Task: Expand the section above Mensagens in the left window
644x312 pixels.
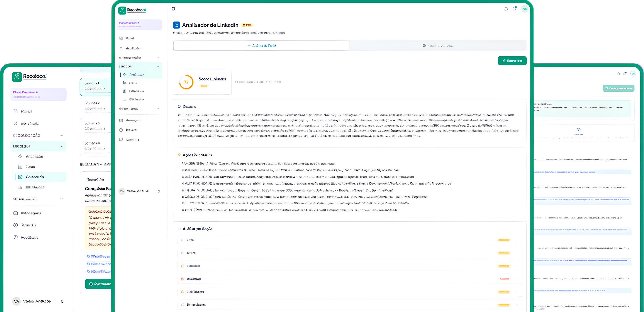Action: coord(38,199)
